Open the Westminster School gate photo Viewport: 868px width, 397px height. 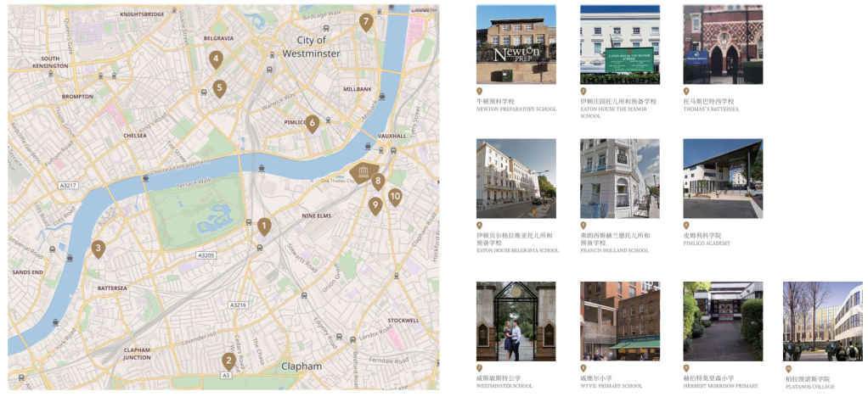point(516,322)
